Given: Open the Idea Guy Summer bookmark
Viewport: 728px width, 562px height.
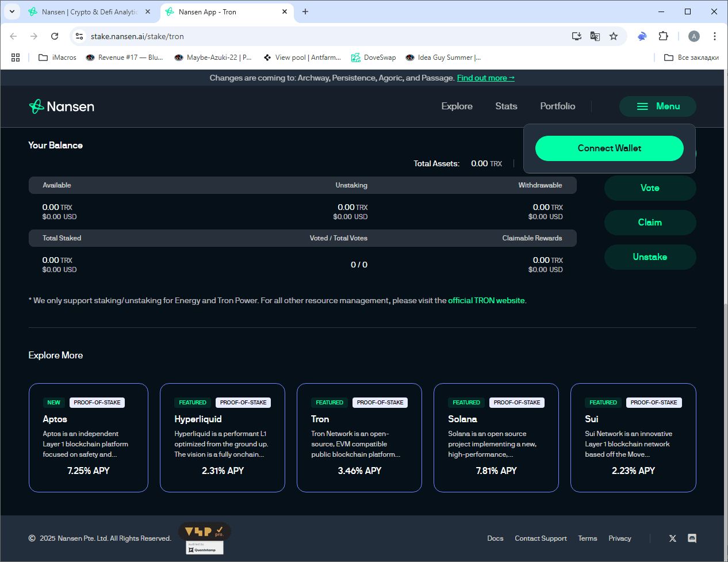Looking at the screenshot, I should 443,58.
